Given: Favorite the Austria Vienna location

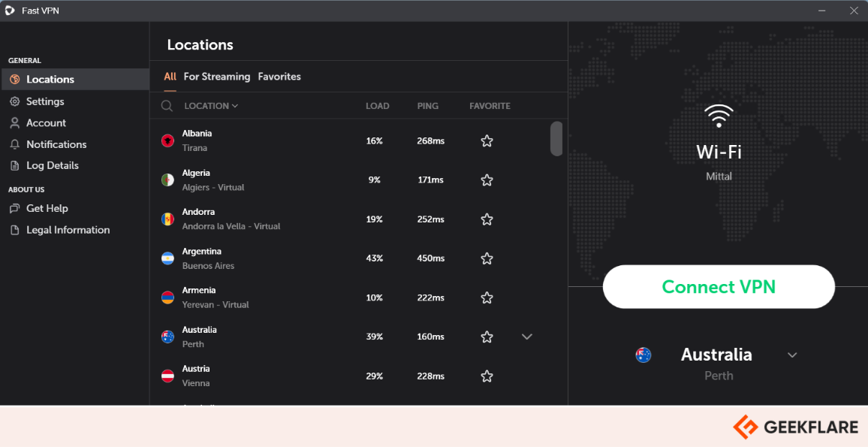Looking at the screenshot, I should coord(487,376).
